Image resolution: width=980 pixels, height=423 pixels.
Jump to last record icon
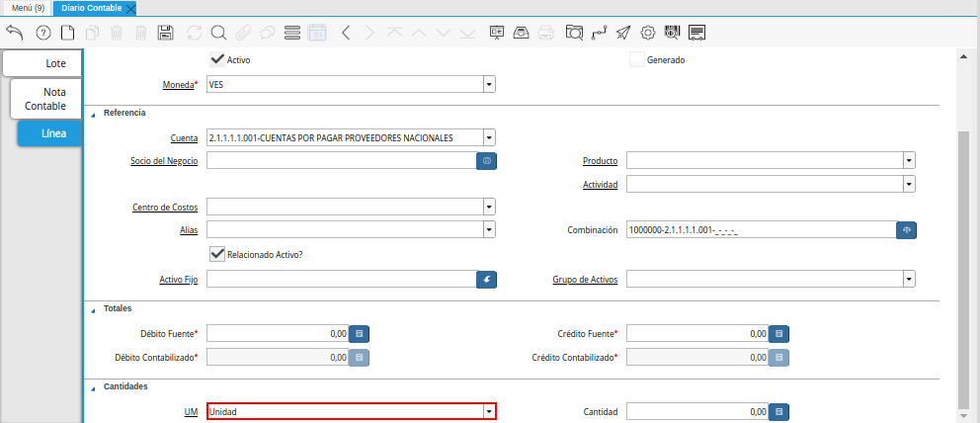click(x=467, y=33)
